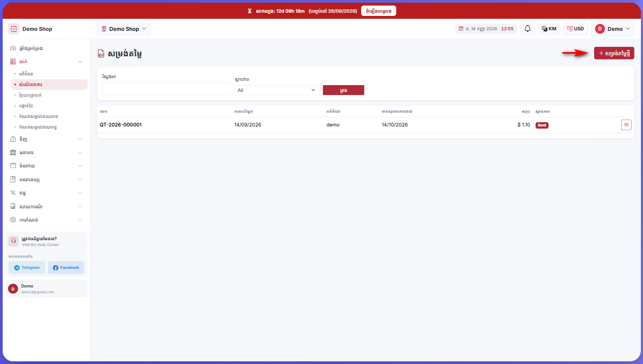The height and width of the screenshot is (364, 643).
Task: Open the Demo Shop logo in sidebar
Action: [13, 29]
